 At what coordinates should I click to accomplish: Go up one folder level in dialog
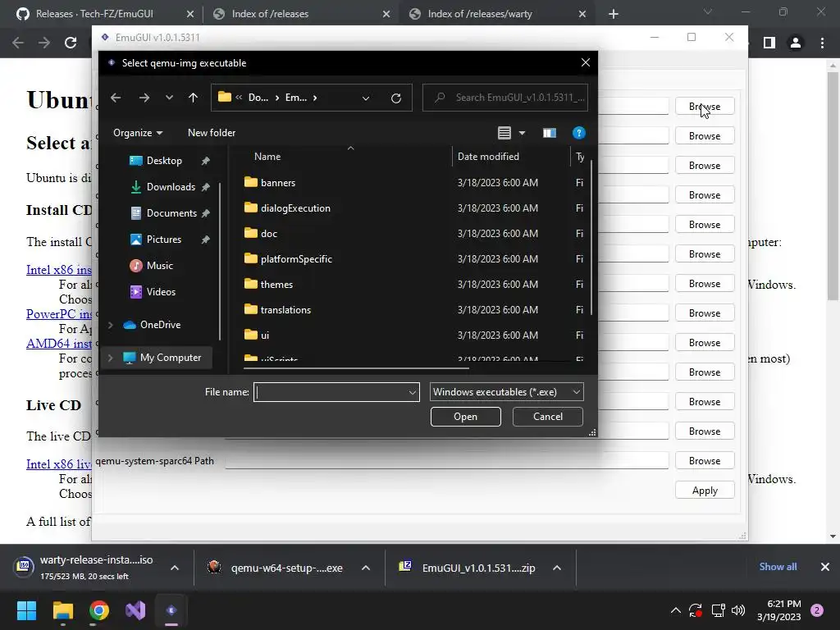click(193, 98)
